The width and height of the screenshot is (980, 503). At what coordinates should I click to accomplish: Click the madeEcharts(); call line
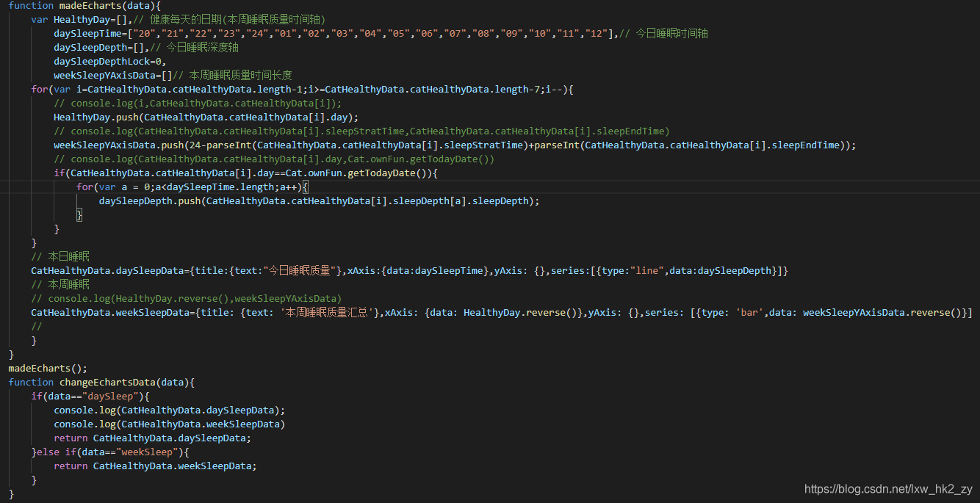pyautogui.click(x=48, y=369)
